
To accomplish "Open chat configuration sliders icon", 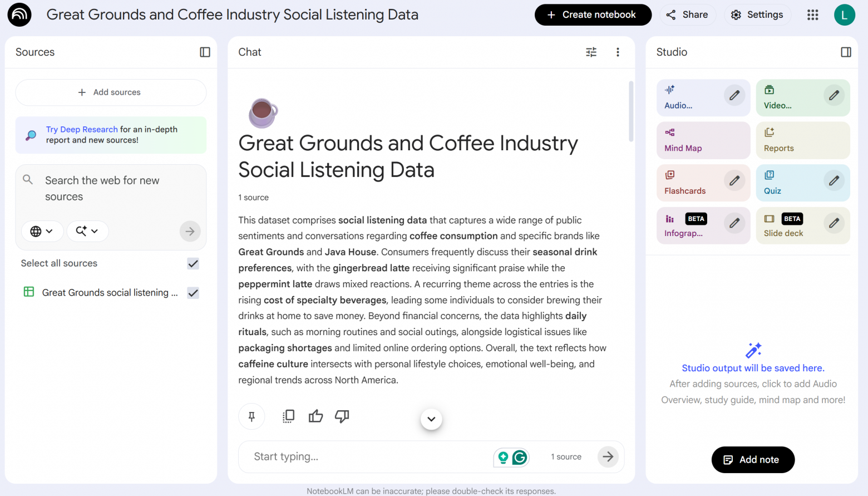I will pyautogui.click(x=591, y=52).
